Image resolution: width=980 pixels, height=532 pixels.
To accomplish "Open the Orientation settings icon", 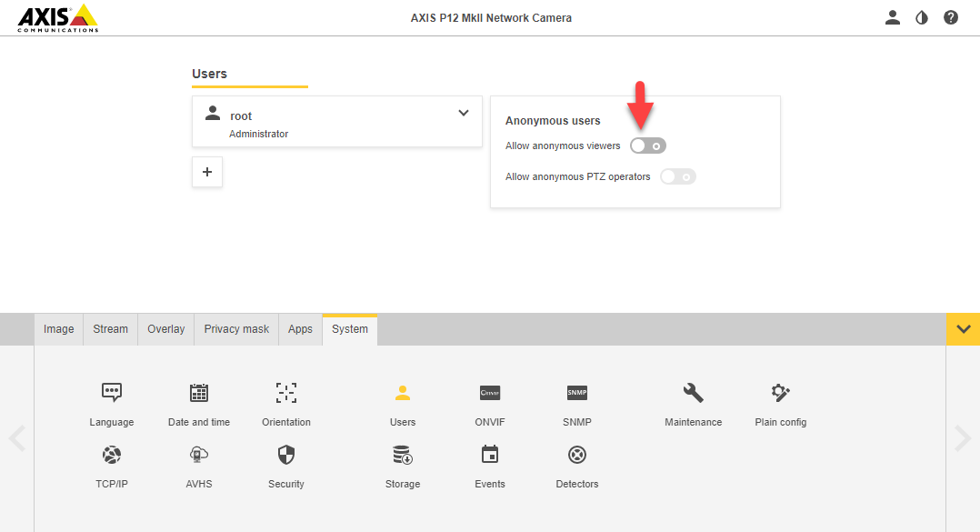I will [286, 393].
